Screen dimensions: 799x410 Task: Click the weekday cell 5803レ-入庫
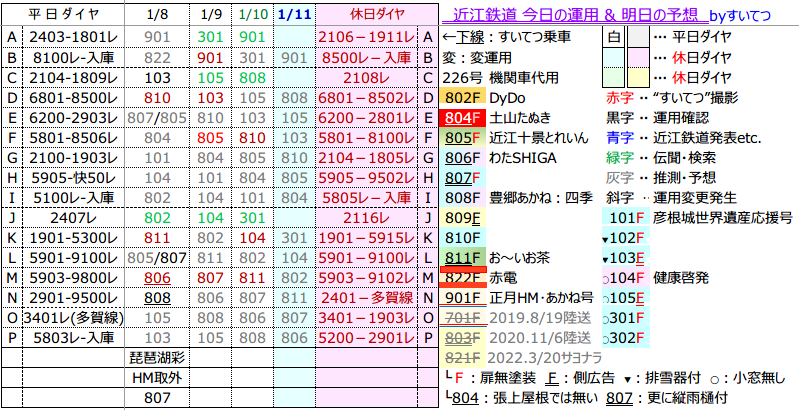point(74,337)
